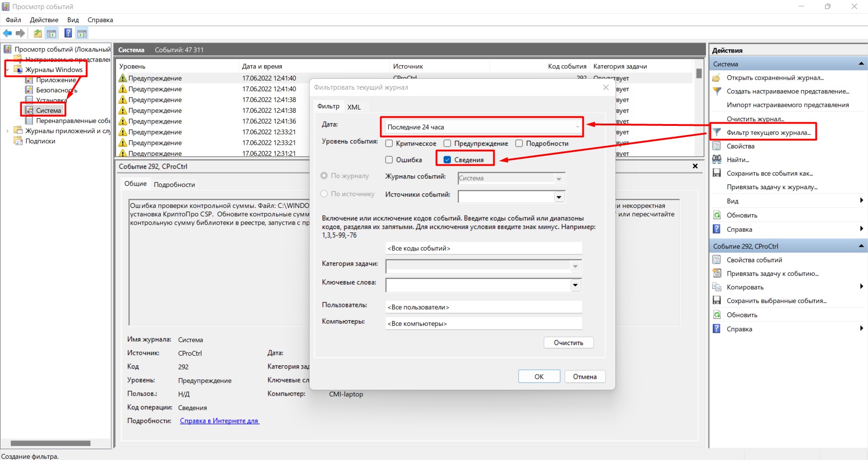The image size is (868, 460).
Task: Open the Справка в Интернете link
Action: [x=219, y=421]
